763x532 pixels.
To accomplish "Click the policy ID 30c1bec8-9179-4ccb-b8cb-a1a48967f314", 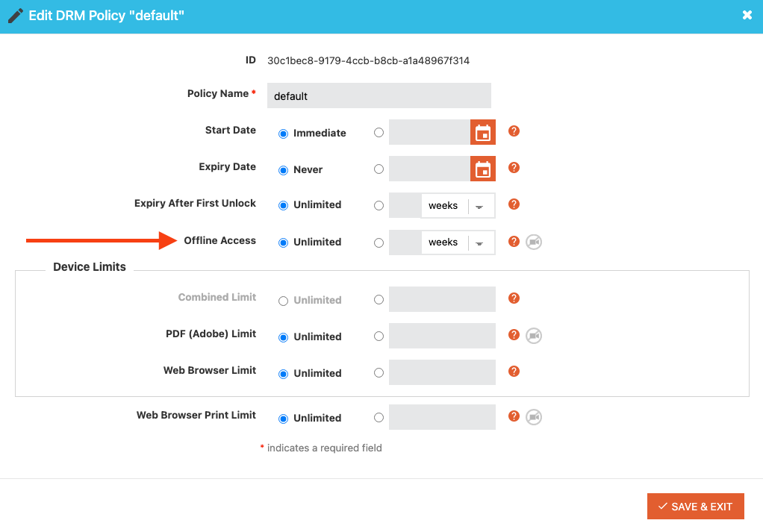I will [368, 60].
